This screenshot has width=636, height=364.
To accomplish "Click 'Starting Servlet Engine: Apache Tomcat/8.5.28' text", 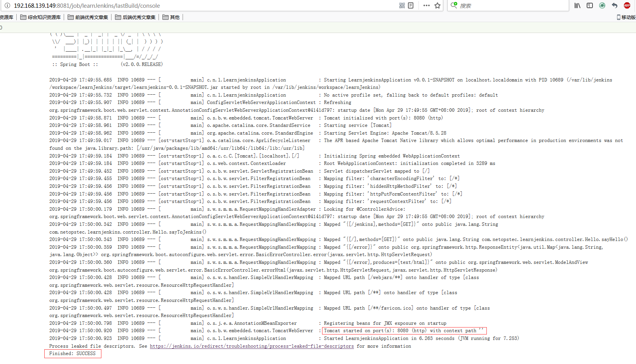I will (385, 133).
